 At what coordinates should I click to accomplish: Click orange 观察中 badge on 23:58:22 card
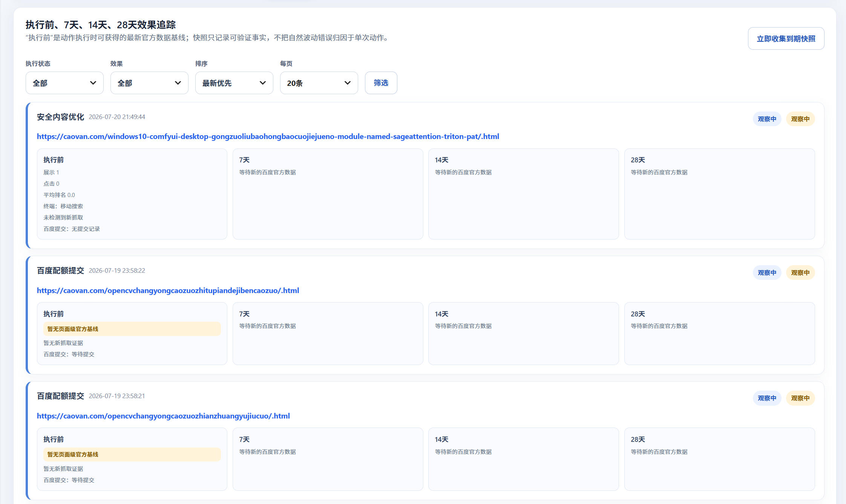[800, 273]
